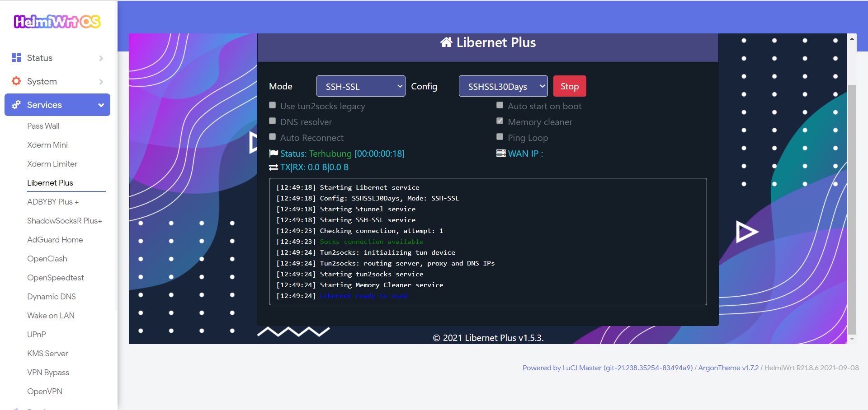
Task: Go to Xderm Mini page
Action: [x=47, y=145]
